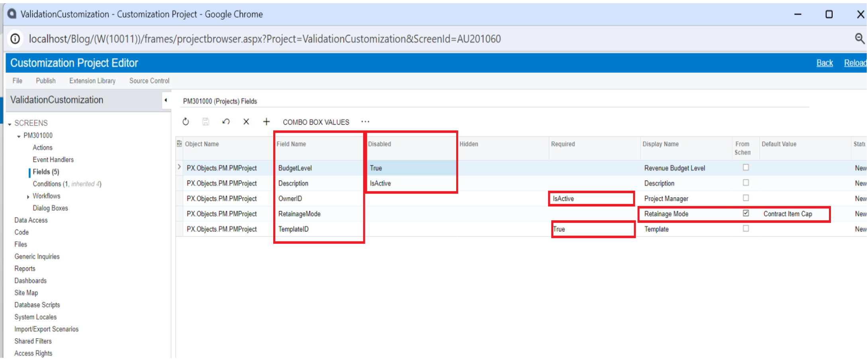Viewport: 868px width, 359px height.
Task: Collapse the left navigation panel arrow
Action: 166,100
